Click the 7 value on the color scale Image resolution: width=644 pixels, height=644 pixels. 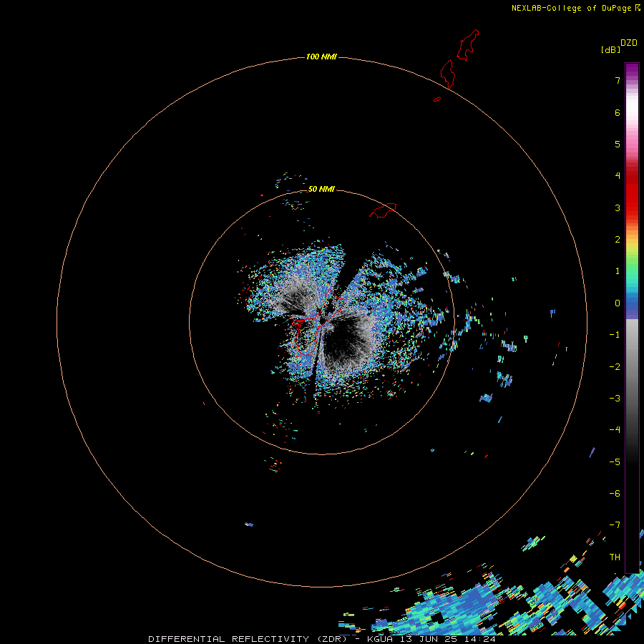[618, 80]
